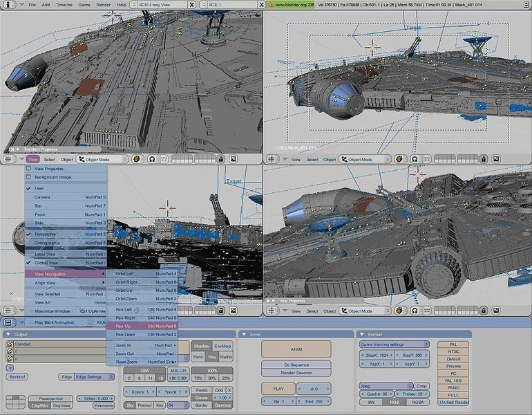Collapse the Output panel triangle
The height and width of the screenshot is (415, 532).
click(x=8, y=334)
